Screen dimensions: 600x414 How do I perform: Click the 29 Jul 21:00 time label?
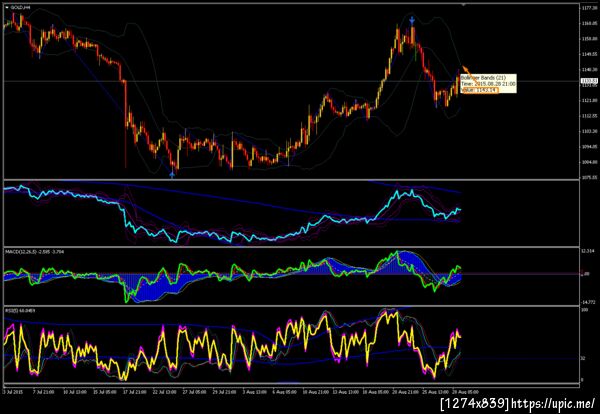225,392
